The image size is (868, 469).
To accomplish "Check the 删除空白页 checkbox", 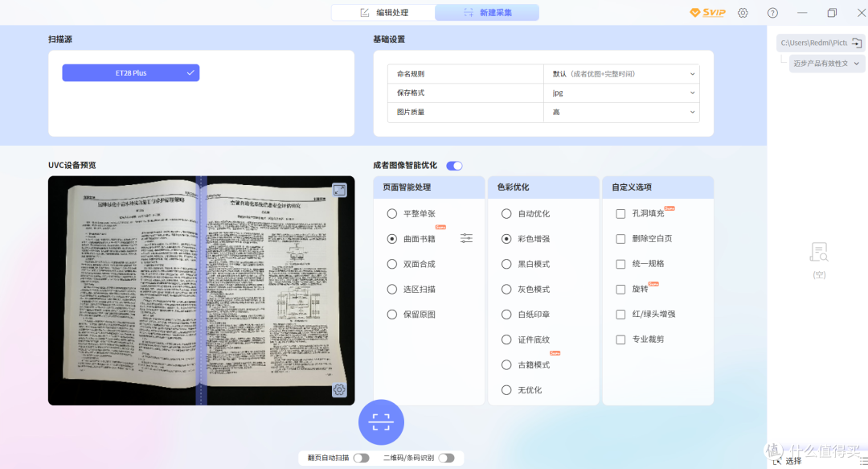I will click(x=620, y=239).
